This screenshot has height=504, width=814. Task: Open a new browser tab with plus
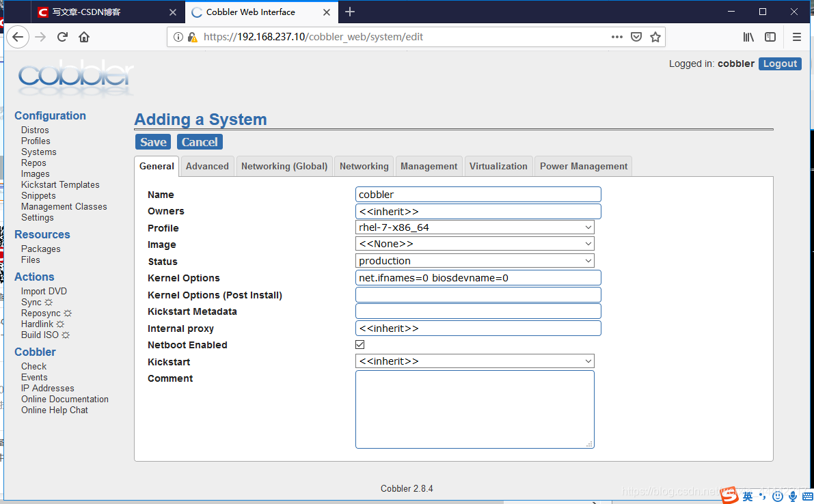[x=350, y=12]
